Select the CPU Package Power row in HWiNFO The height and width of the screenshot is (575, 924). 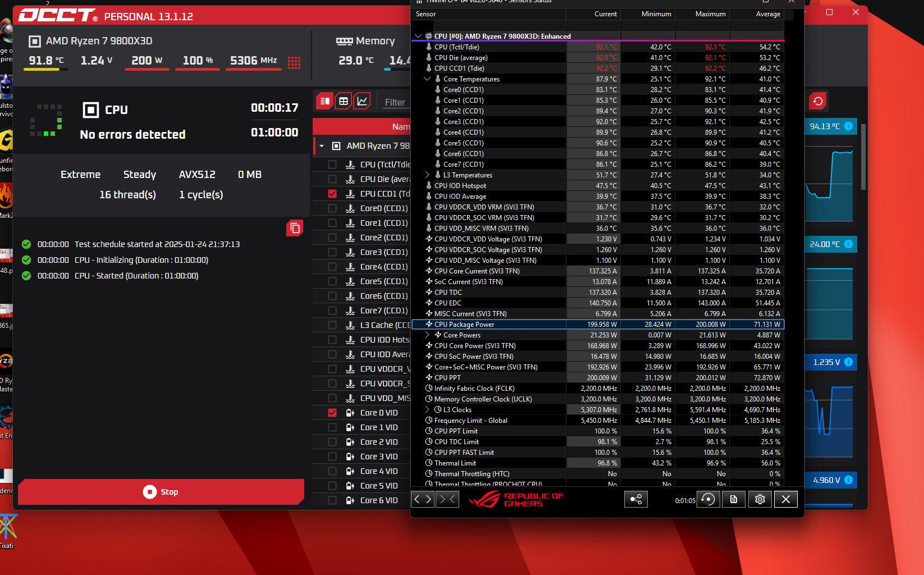(598, 325)
